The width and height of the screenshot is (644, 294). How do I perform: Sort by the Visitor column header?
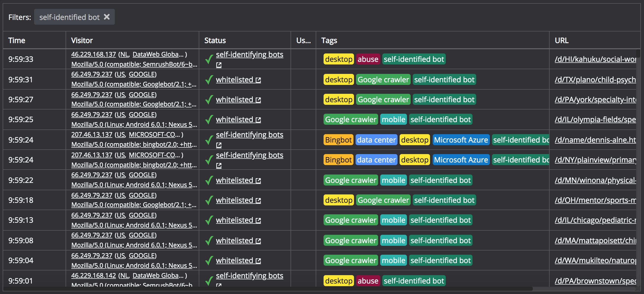[82, 40]
